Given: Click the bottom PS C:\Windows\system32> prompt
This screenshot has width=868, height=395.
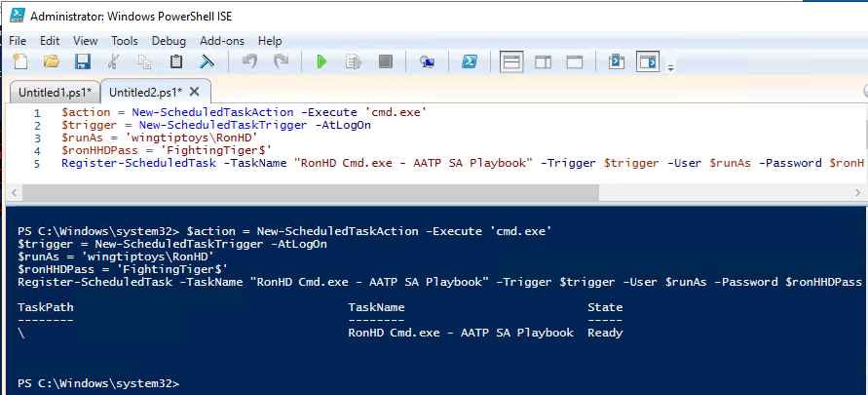Looking at the screenshot, I should [98, 383].
